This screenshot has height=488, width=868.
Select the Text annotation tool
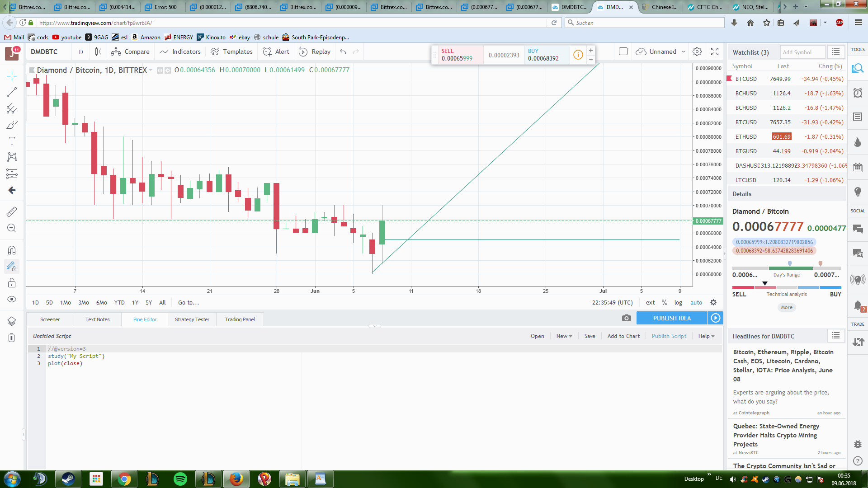(12, 141)
